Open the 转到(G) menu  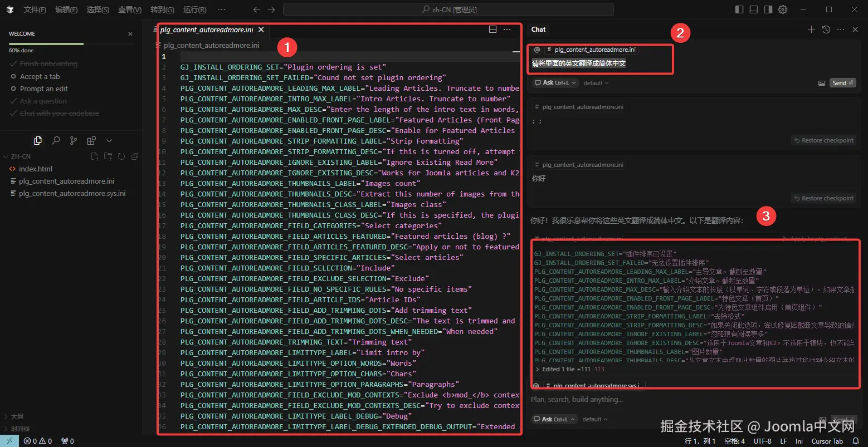pyautogui.click(x=162, y=10)
